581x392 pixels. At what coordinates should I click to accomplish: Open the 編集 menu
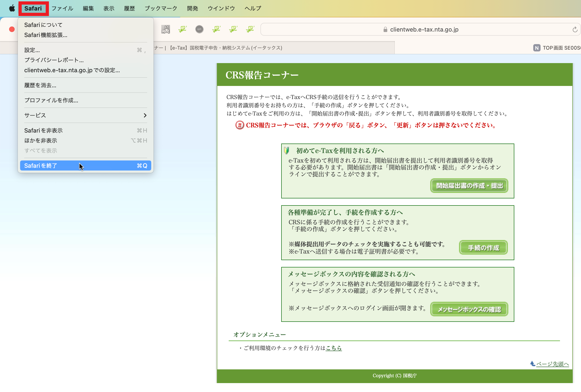(x=88, y=8)
